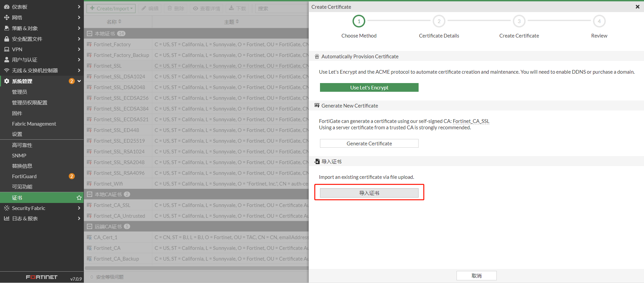
Task: Click the 日志 & 报表 chart icon
Action: click(6, 218)
